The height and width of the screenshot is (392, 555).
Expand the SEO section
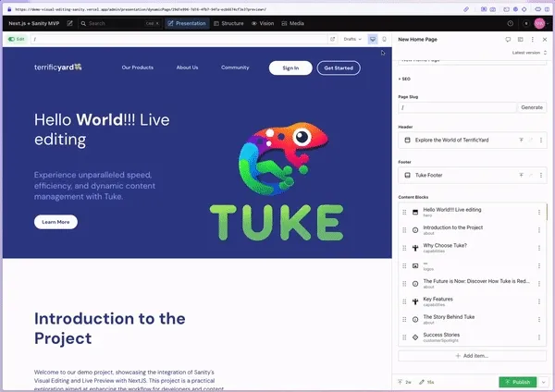tap(405, 79)
